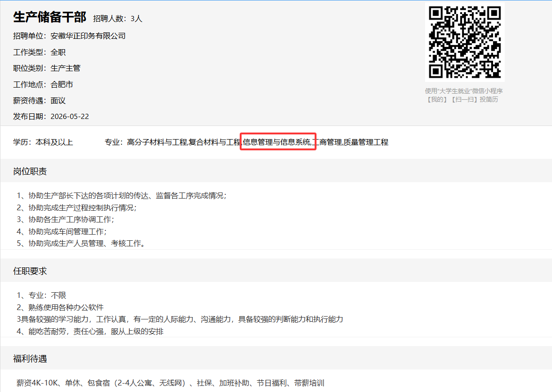Click requirement 1 专业：不限
Screen dimensions: 552x392
point(41,296)
